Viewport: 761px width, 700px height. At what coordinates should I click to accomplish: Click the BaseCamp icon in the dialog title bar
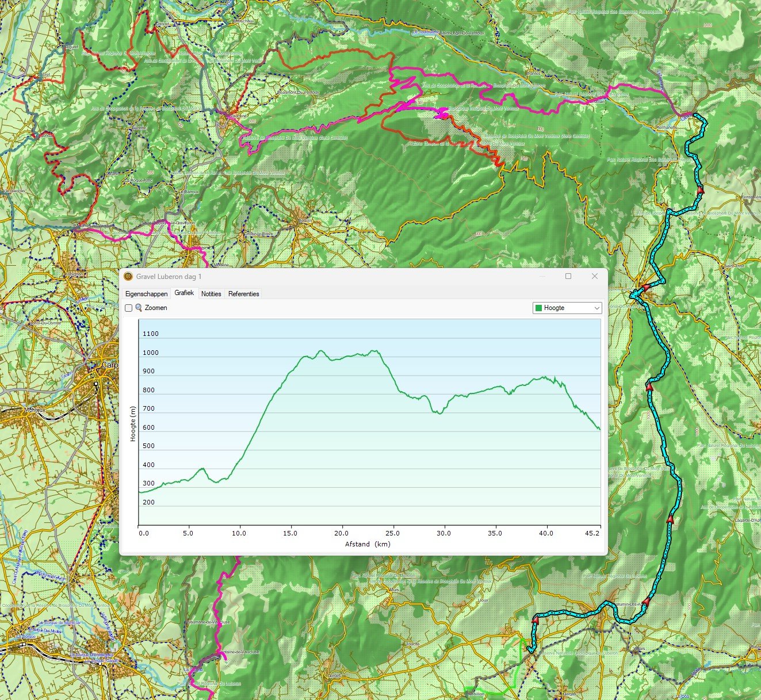[x=128, y=277]
